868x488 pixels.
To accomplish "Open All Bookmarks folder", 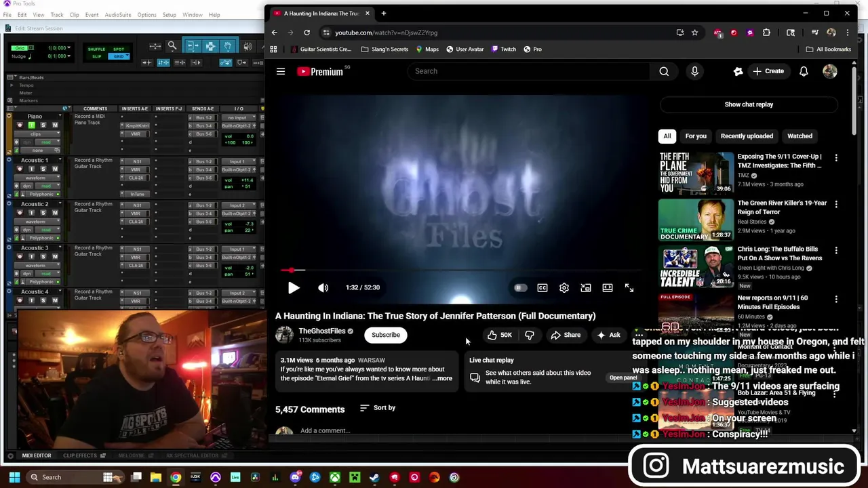I will pos(828,49).
